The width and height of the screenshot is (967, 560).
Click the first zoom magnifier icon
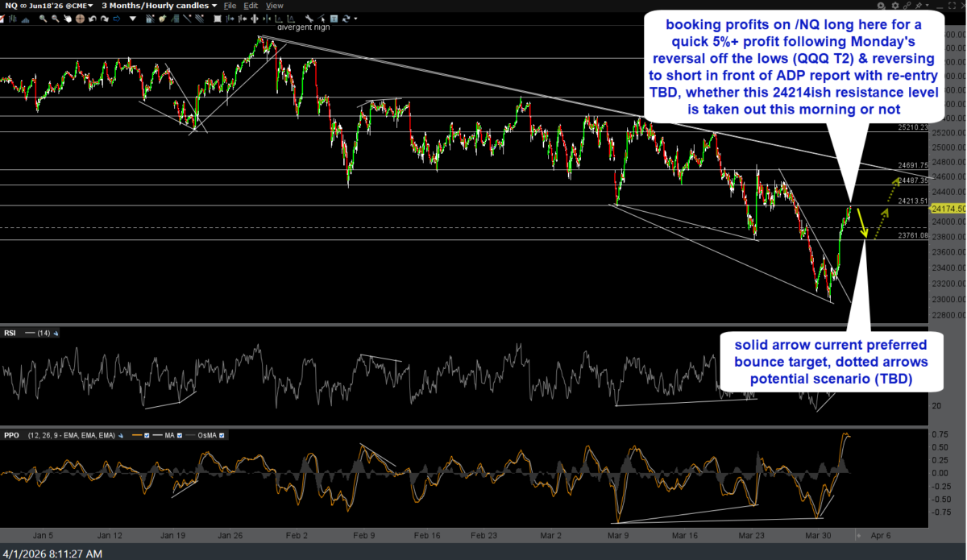tap(43, 18)
